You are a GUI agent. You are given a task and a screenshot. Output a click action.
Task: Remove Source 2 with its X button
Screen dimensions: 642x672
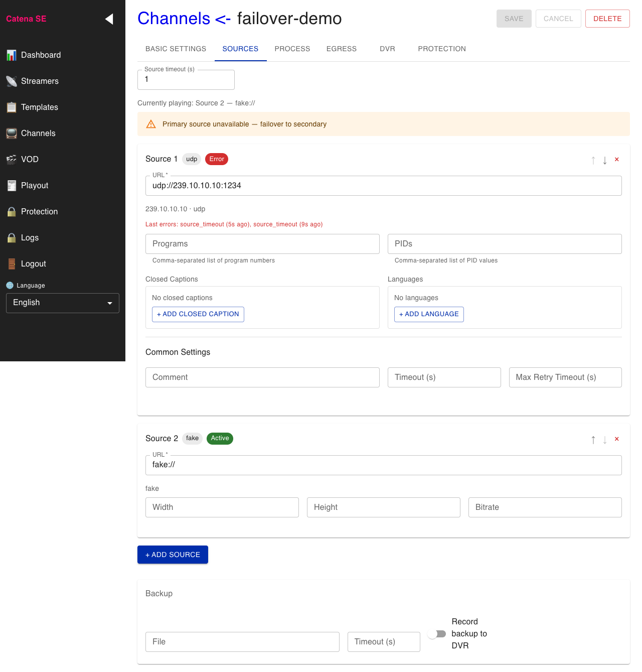[x=616, y=439]
